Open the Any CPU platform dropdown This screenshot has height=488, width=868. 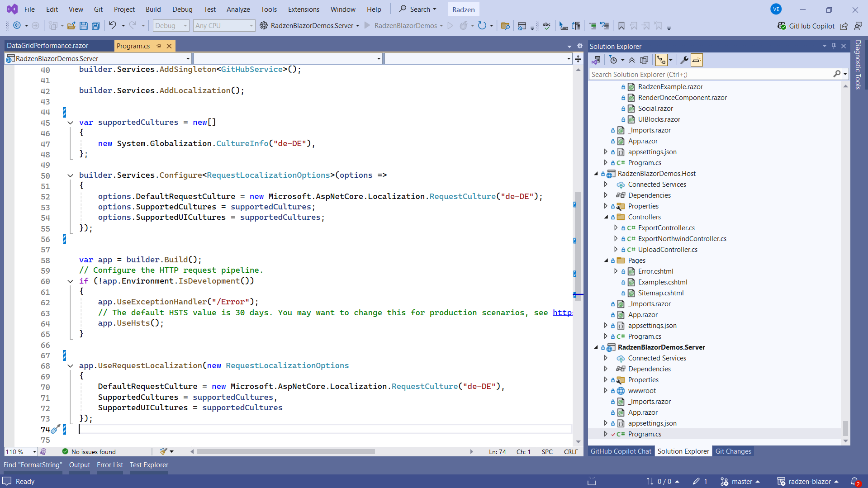[x=224, y=26]
